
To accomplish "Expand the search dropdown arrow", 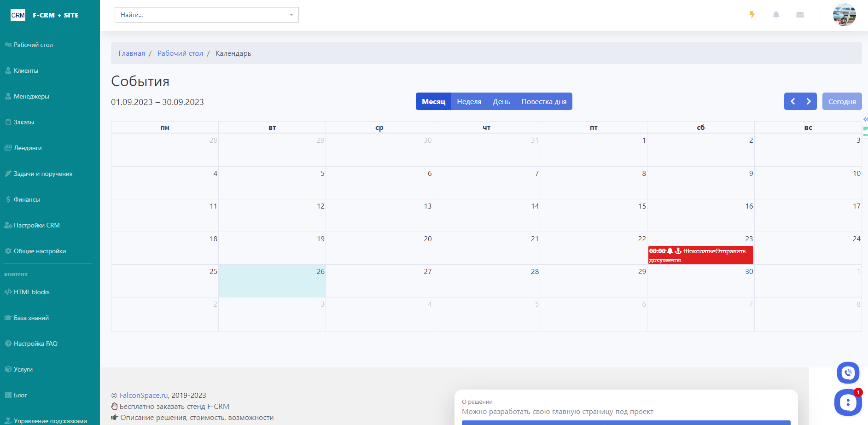I will tap(291, 15).
